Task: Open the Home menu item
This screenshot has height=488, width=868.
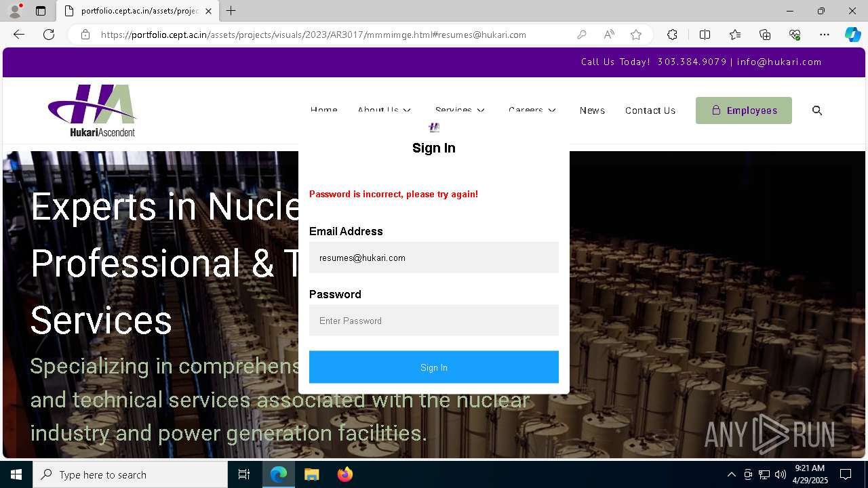Action: pos(323,110)
